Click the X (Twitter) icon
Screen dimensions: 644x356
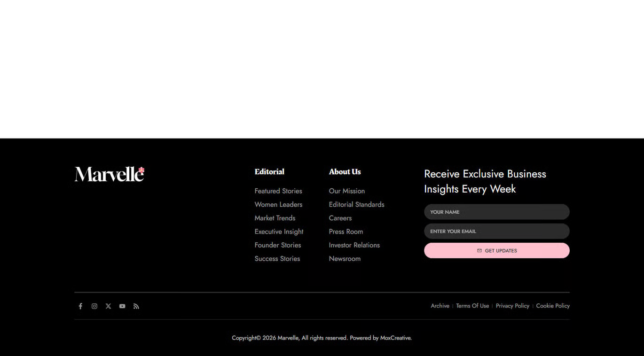108,306
